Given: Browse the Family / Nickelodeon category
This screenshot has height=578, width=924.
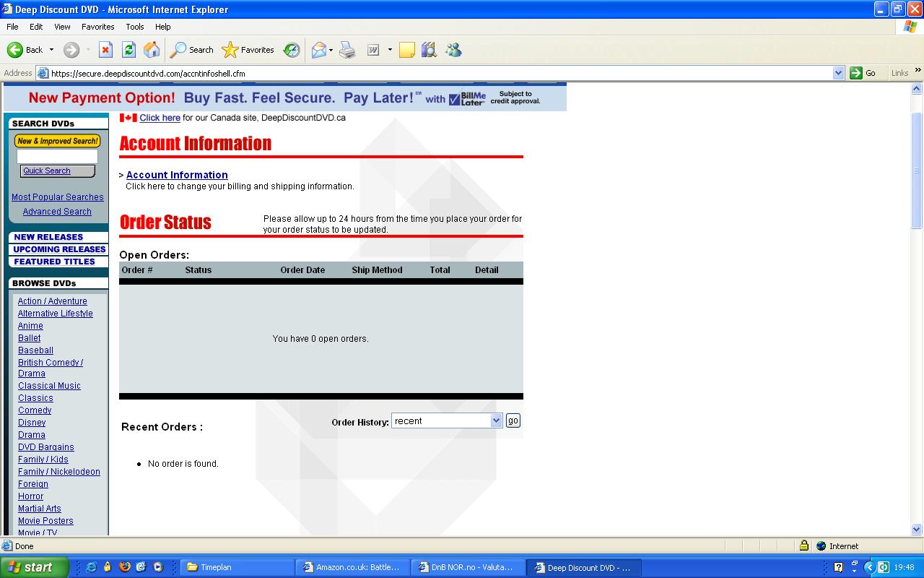Looking at the screenshot, I should (x=59, y=472).
